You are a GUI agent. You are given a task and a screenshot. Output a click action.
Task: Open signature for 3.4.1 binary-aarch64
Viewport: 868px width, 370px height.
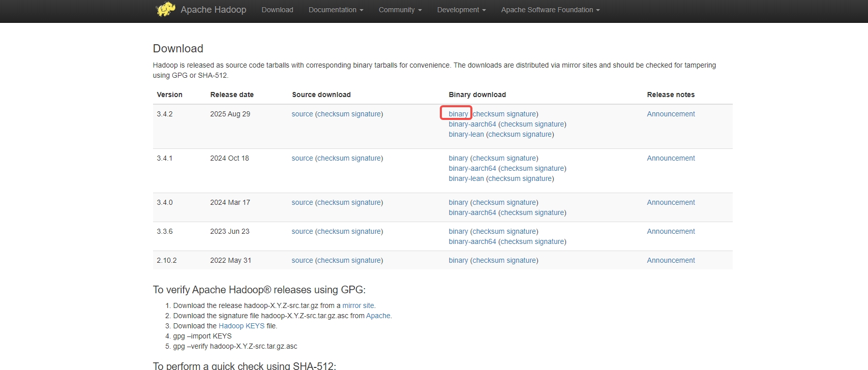tap(549, 168)
